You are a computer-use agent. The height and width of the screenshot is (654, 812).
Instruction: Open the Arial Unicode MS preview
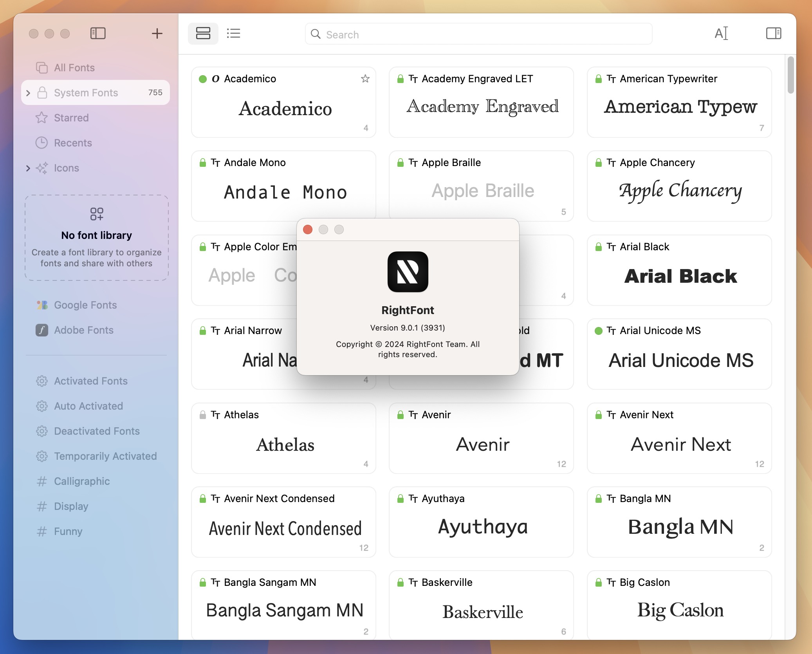pyautogui.click(x=680, y=360)
